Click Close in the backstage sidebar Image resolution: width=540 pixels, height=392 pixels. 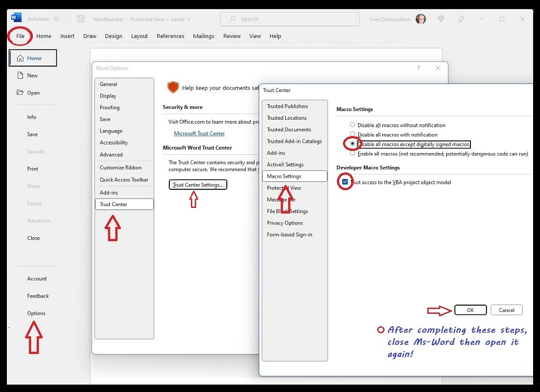(33, 238)
